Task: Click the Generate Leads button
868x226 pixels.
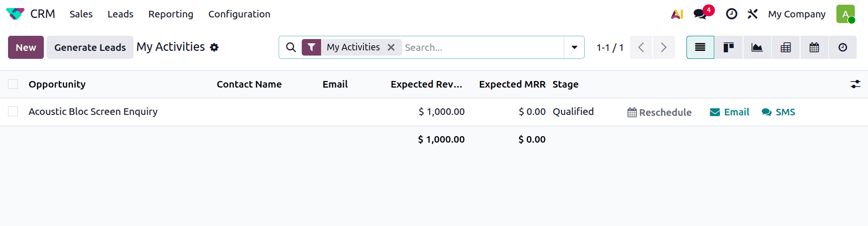Action: click(x=90, y=48)
